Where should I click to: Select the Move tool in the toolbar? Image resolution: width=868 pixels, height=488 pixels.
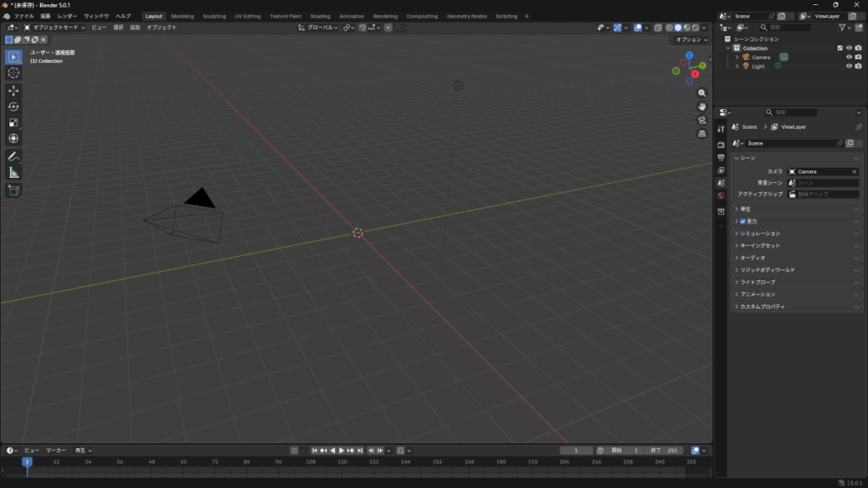[x=14, y=91]
